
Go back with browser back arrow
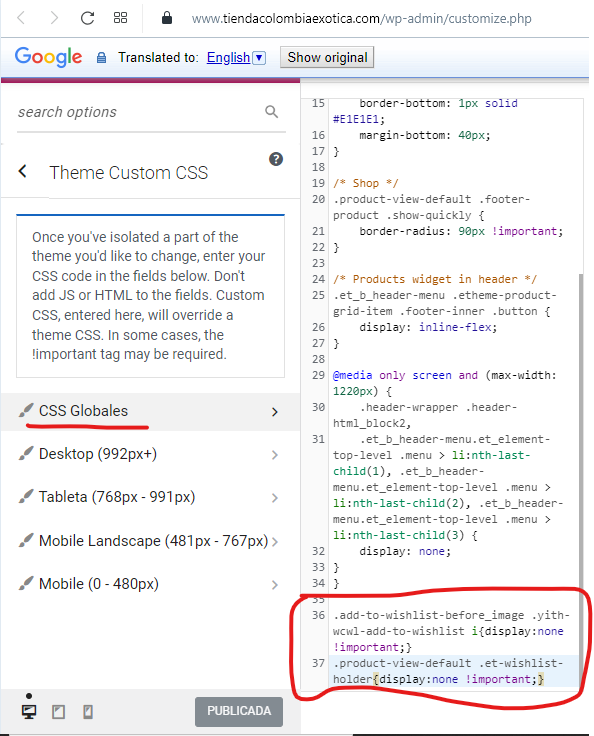pyautogui.click(x=21, y=18)
